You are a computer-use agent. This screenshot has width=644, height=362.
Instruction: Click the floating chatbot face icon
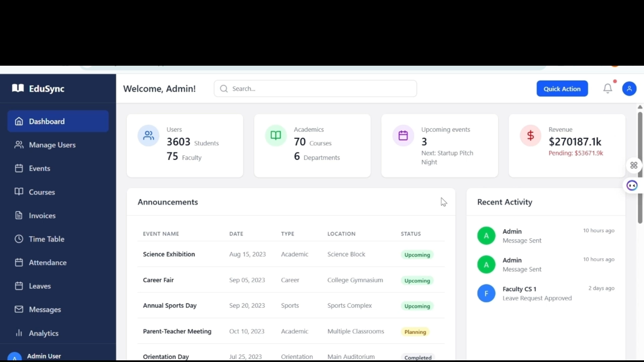[x=632, y=185]
